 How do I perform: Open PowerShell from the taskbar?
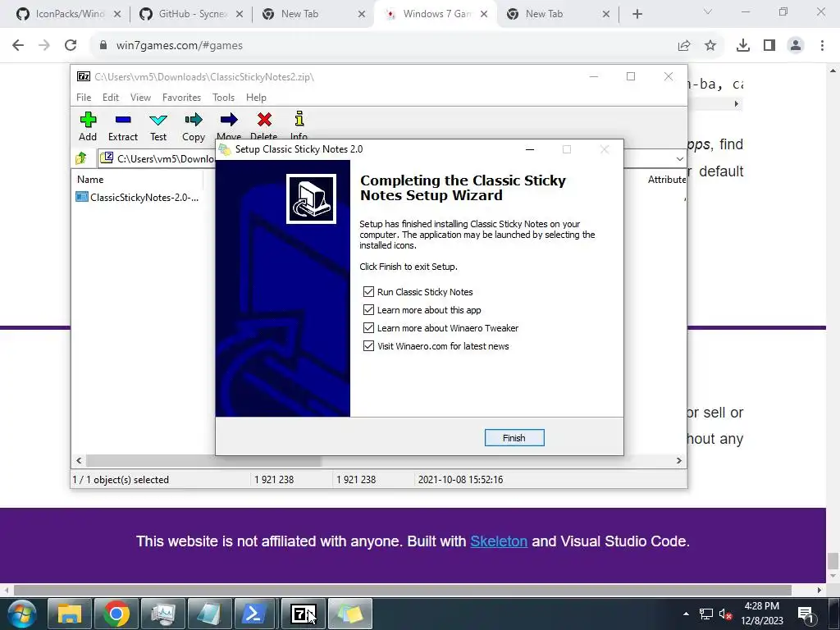pos(254,614)
